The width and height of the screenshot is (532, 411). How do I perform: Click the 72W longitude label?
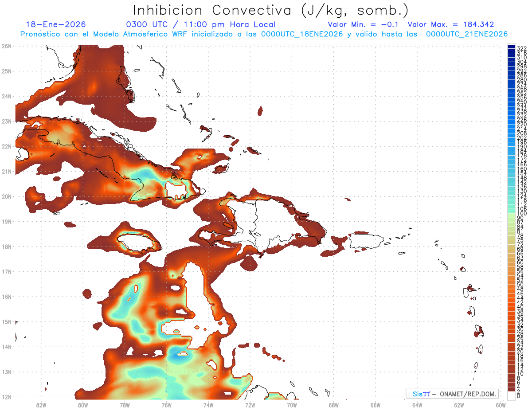250,404
